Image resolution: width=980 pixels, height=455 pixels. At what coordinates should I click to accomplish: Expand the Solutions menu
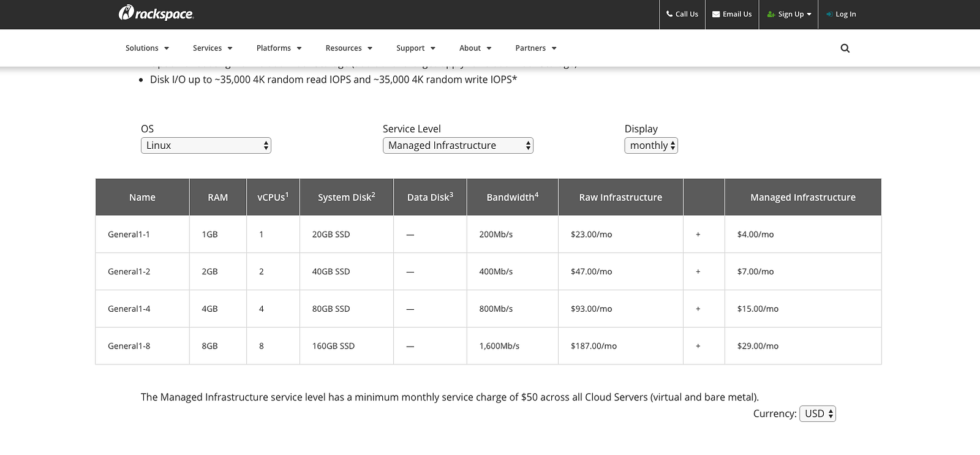(147, 48)
